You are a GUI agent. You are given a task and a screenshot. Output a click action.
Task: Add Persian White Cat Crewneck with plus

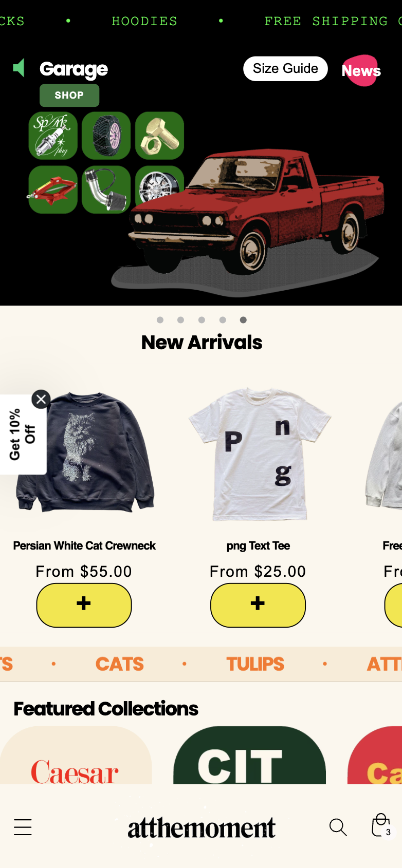pyautogui.click(x=84, y=605)
